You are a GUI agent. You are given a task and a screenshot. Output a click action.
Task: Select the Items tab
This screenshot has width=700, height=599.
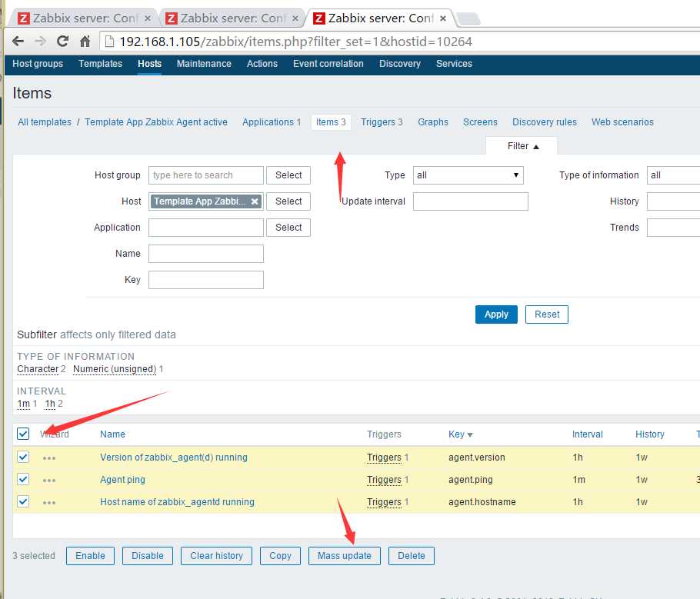point(331,121)
